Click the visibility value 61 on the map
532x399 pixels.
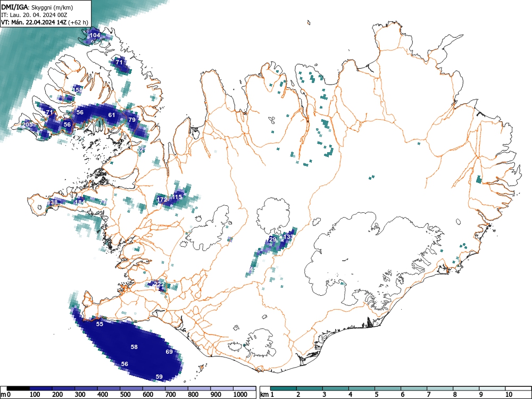(112, 115)
